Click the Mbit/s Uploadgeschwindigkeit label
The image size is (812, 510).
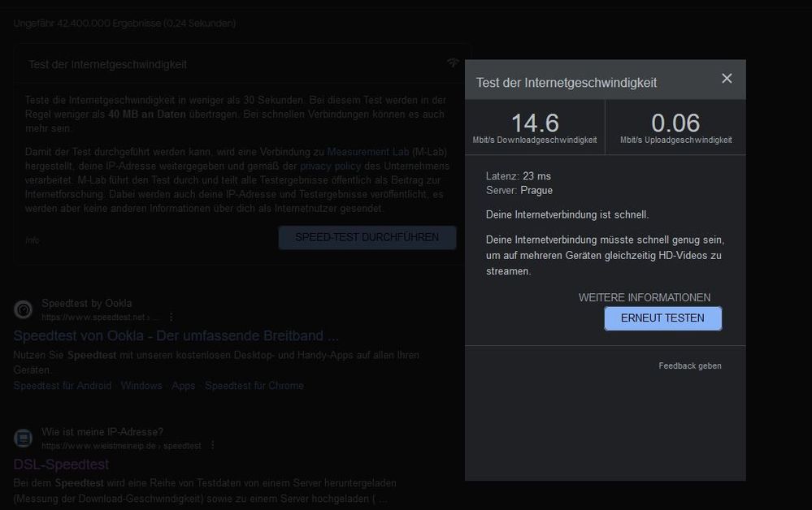675,140
